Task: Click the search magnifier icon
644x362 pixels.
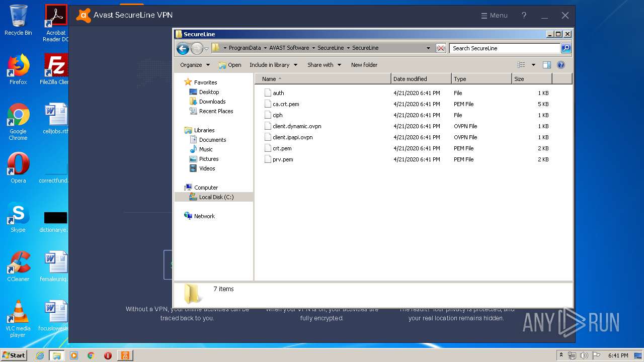Action: (566, 48)
